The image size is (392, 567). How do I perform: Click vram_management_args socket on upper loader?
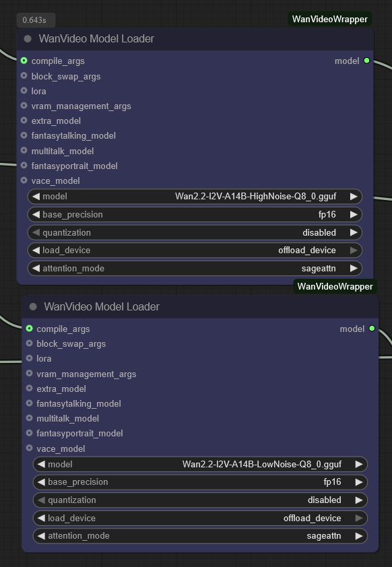coord(24,106)
